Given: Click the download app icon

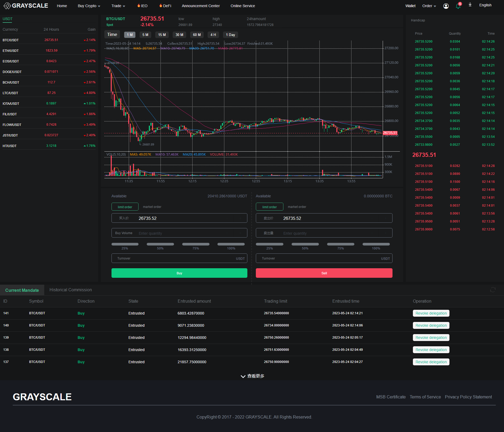Looking at the screenshot, I should 470,5.
